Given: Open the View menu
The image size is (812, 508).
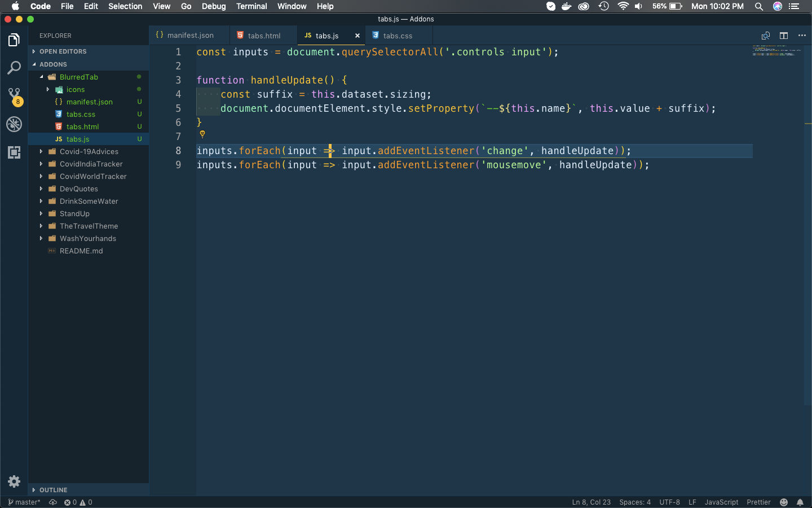Looking at the screenshot, I should [161, 6].
